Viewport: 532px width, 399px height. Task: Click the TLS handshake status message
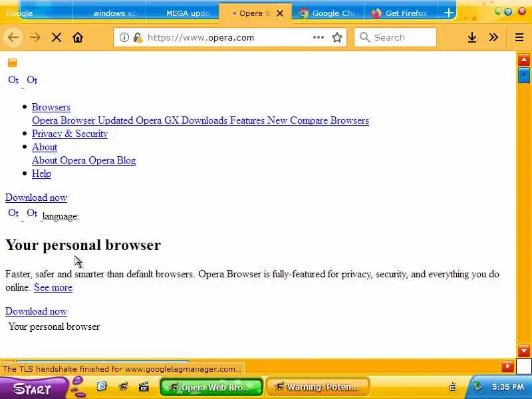122,369
